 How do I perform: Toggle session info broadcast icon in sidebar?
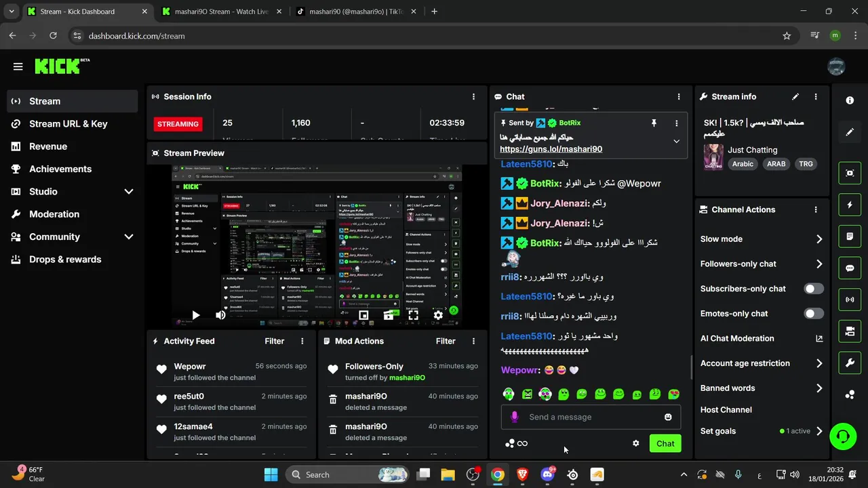pos(850,300)
